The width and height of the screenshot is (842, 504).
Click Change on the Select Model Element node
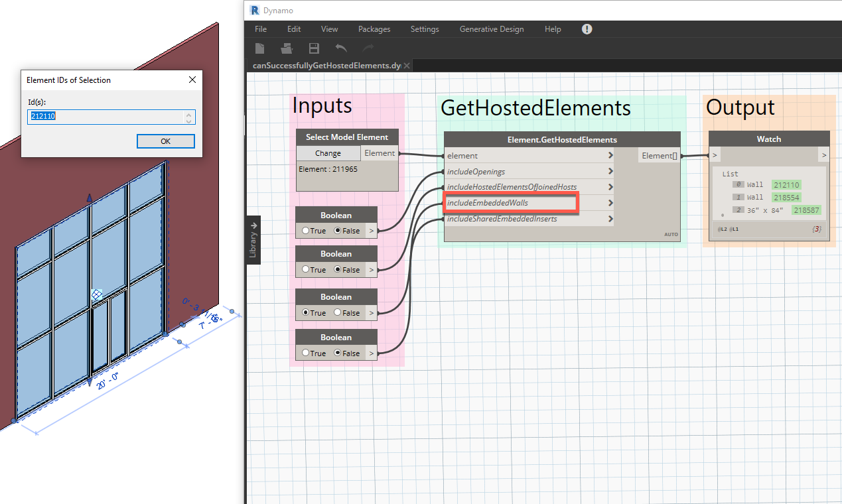click(x=328, y=153)
